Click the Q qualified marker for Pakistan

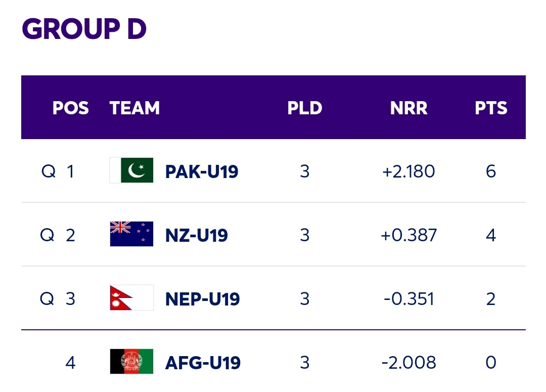coord(49,171)
